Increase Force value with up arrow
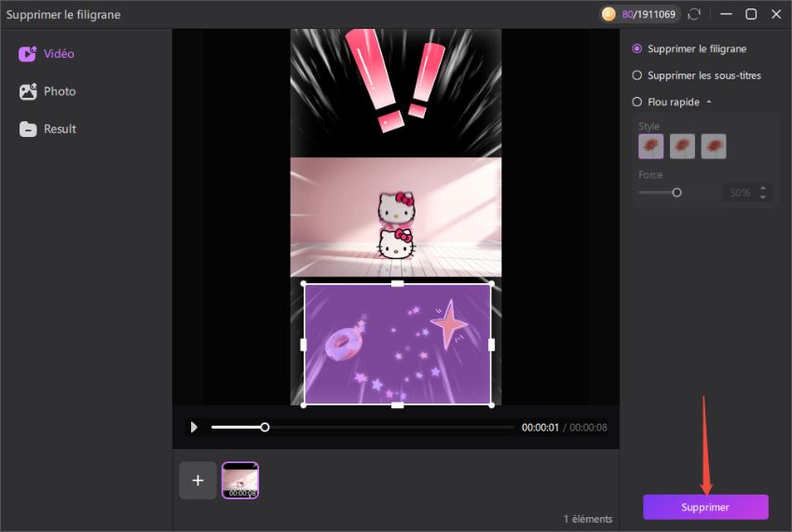792x532 pixels. (x=763, y=188)
